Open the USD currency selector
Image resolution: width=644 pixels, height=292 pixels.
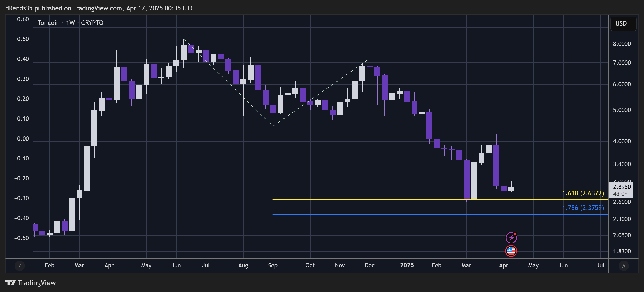tap(623, 24)
